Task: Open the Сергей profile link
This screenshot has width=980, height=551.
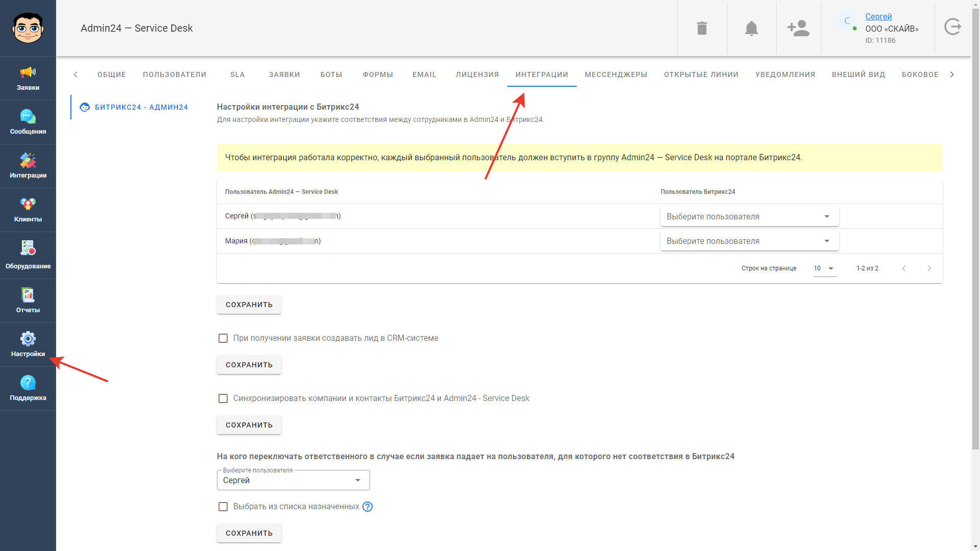Action: click(878, 17)
